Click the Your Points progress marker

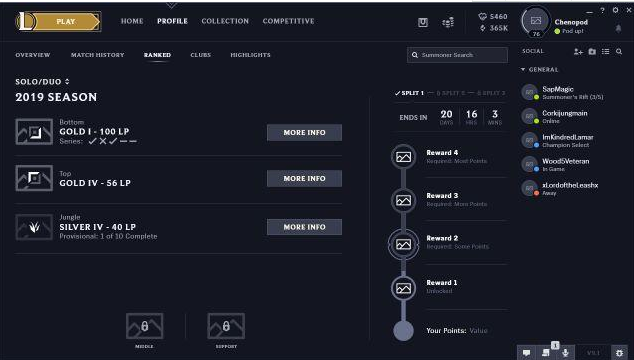(404, 330)
